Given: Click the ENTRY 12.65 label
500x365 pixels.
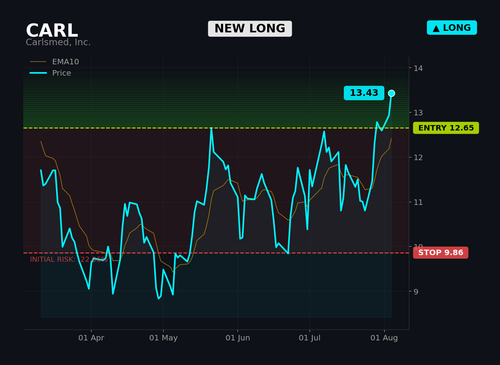Looking at the screenshot, I should (x=446, y=128).
